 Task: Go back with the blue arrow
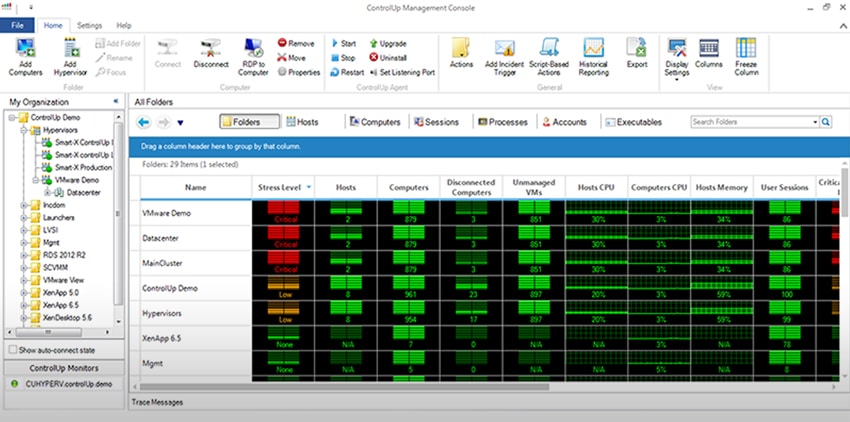(144, 122)
